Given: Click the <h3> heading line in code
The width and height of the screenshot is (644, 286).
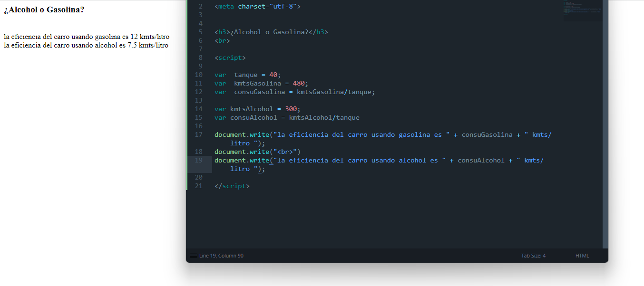Looking at the screenshot, I should click(271, 32).
